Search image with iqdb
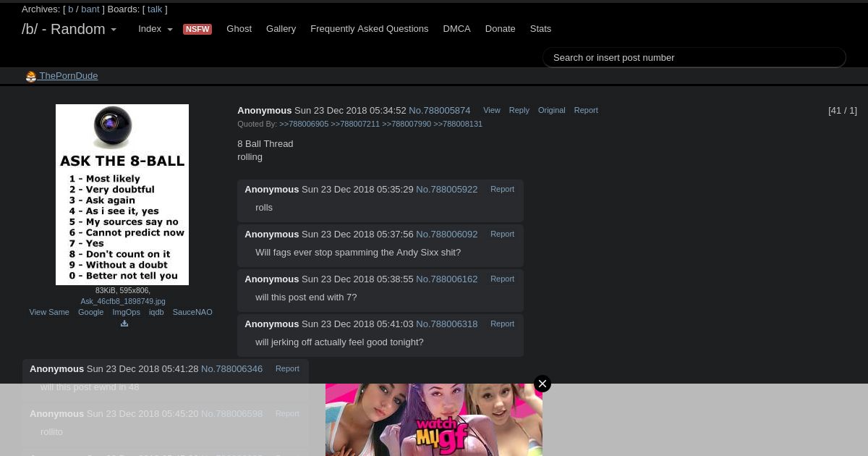The image size is (868, 456). [x=156, y=312]
